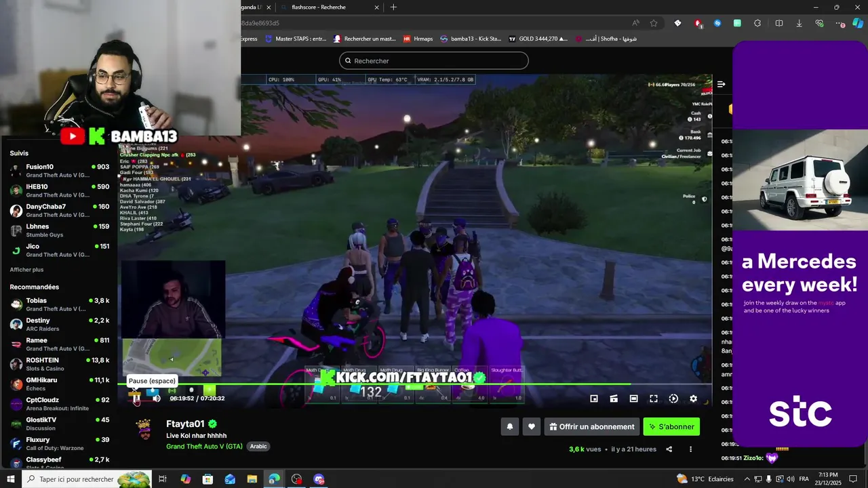Open File Explorer from the taskbar
The image size is (868, 488).
(x=252, y=479)
